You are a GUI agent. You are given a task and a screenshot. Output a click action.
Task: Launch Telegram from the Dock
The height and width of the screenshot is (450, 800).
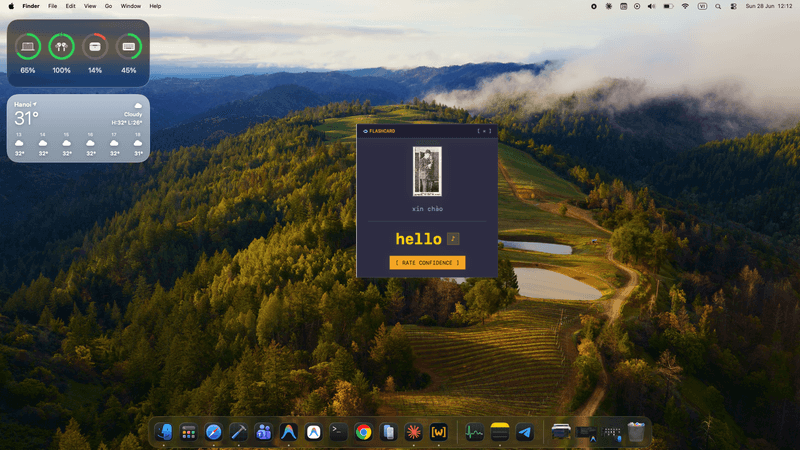[x=524, y=432]
